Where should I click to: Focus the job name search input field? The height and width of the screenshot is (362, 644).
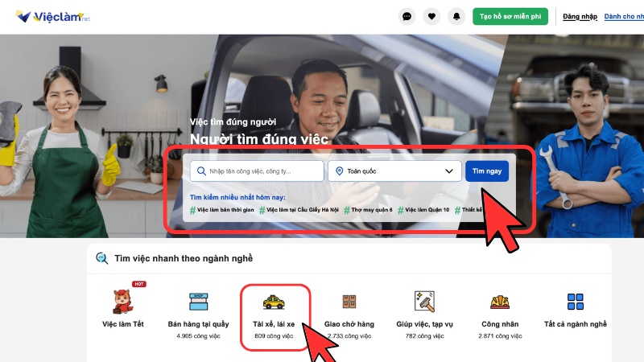(x=257, y=171)
